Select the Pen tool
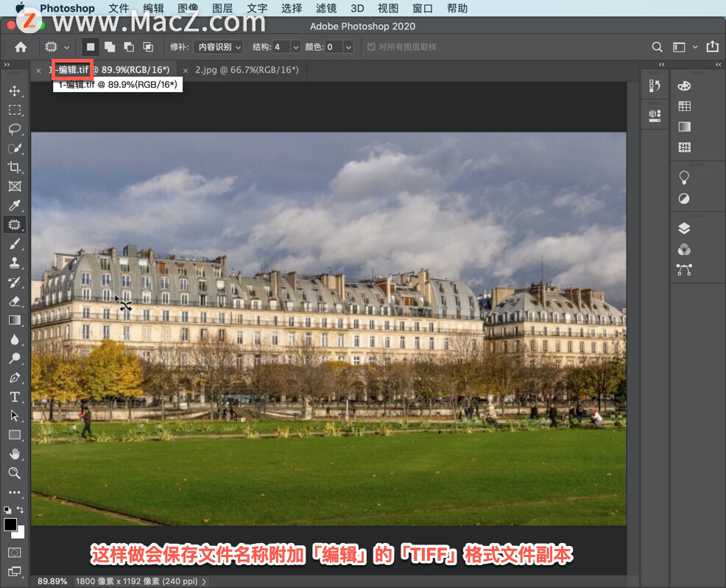 14,378
